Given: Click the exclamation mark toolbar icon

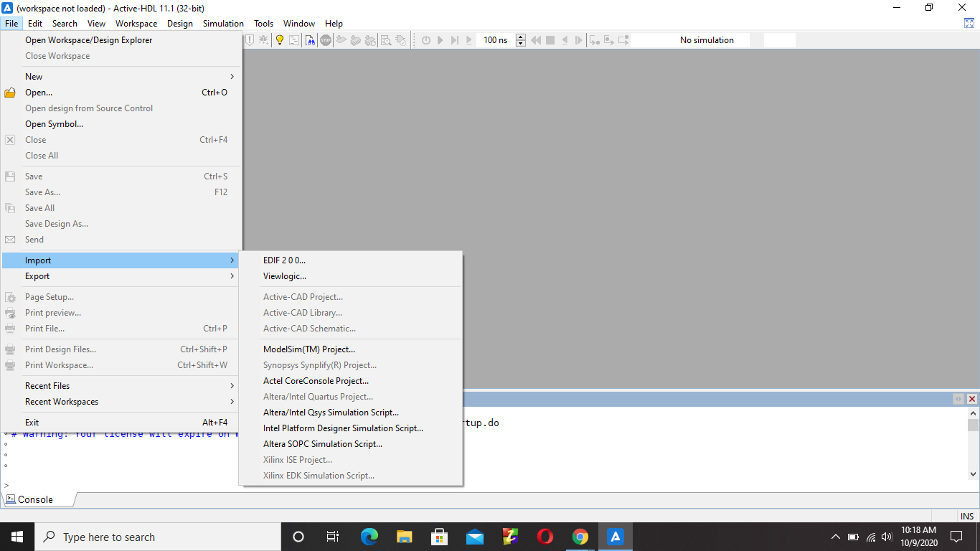Looking at the screenshot, I should click(250, 40).
